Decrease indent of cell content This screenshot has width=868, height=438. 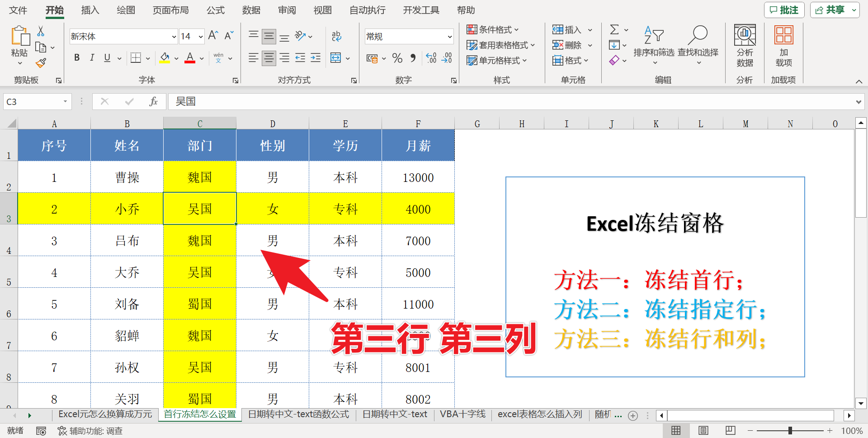(300, 57)
